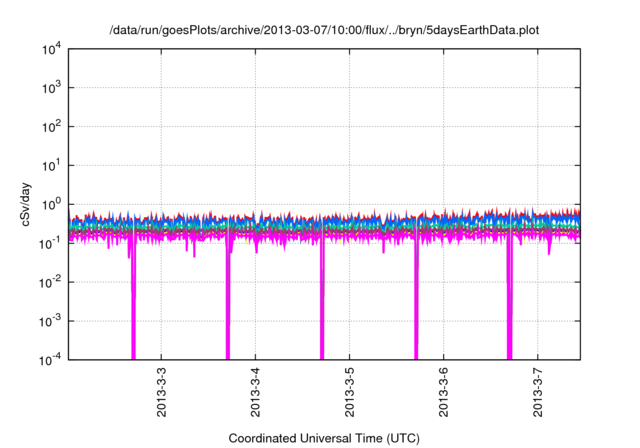Click the 10^-1 y-axis tick label
This screenshot has width=640, height=448.
pyautogui.click(x=50, y=243)
